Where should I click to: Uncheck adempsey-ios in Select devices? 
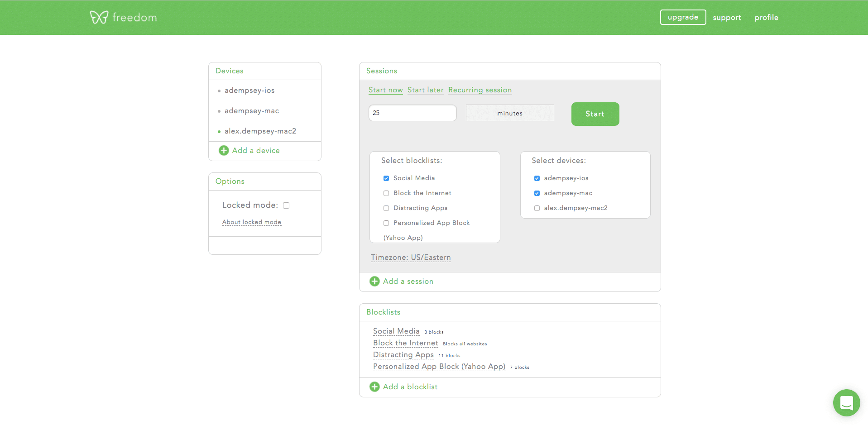click(537, 178)
